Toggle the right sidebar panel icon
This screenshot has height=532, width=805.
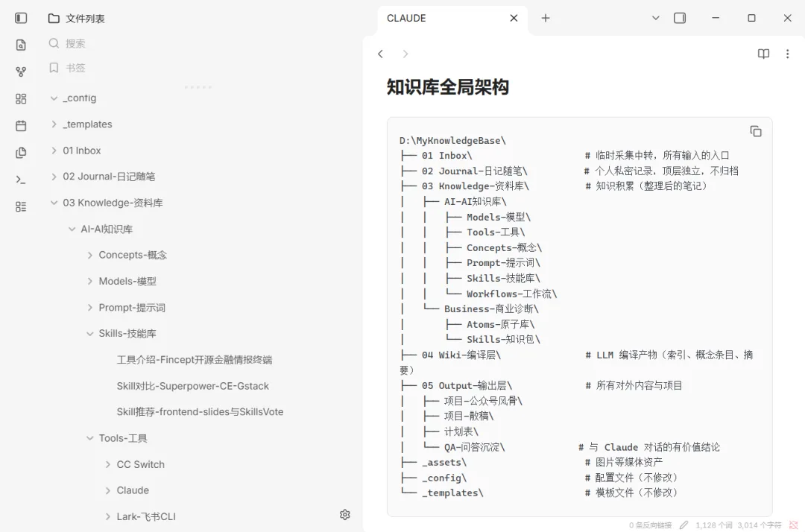680,18
